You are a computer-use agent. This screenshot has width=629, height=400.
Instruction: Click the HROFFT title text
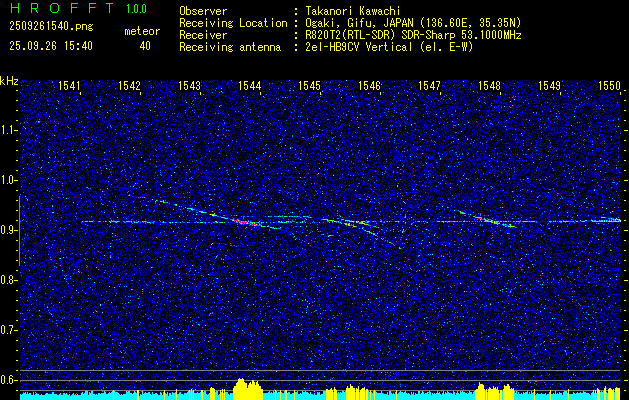[62, 8]
